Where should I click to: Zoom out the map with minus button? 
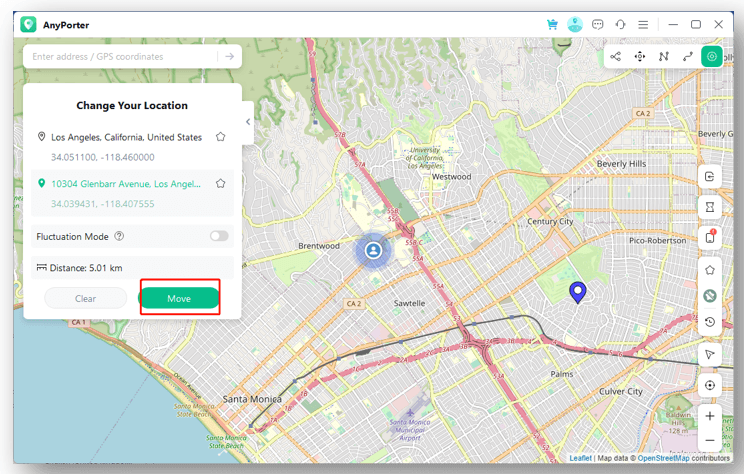[710, 440]
